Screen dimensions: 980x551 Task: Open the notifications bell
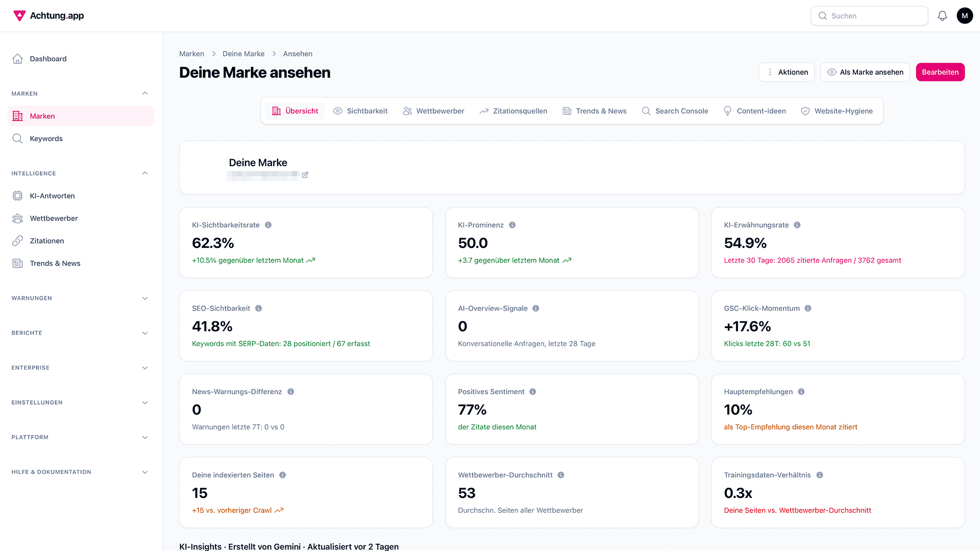(x=942, y=16)
